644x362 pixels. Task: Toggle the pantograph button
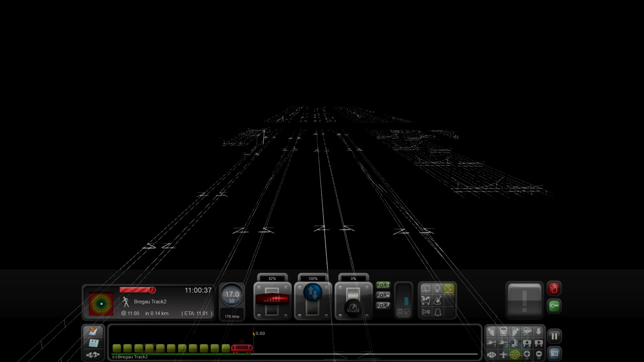pyautogui.click(x=449, y=289)
